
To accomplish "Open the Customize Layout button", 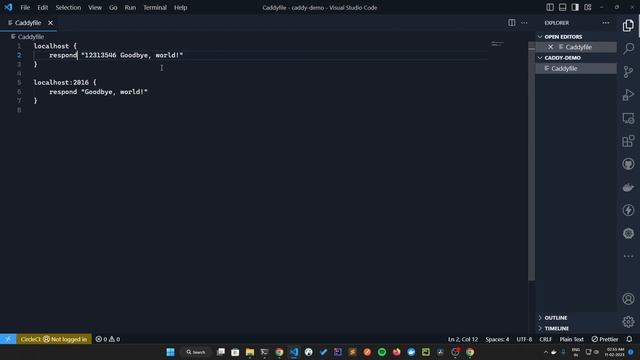I will (588, 7).
